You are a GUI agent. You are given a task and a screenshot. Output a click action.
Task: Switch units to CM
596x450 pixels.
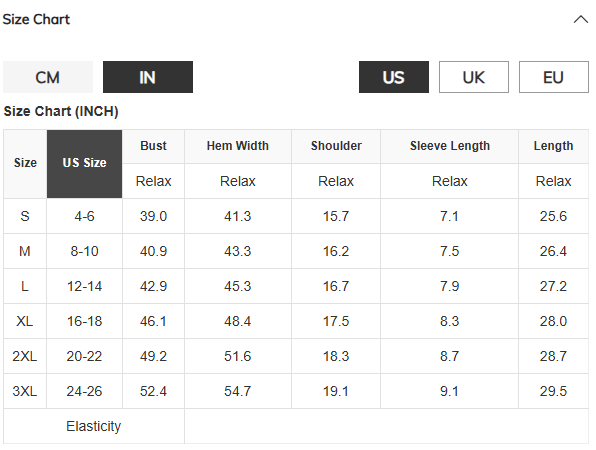tap(48, 77)
